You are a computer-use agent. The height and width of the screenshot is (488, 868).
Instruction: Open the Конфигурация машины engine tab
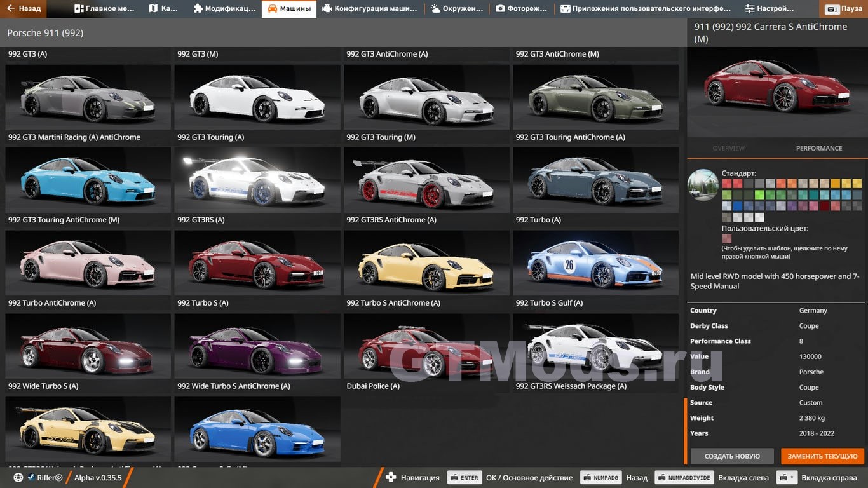click(x=370, y=9)
